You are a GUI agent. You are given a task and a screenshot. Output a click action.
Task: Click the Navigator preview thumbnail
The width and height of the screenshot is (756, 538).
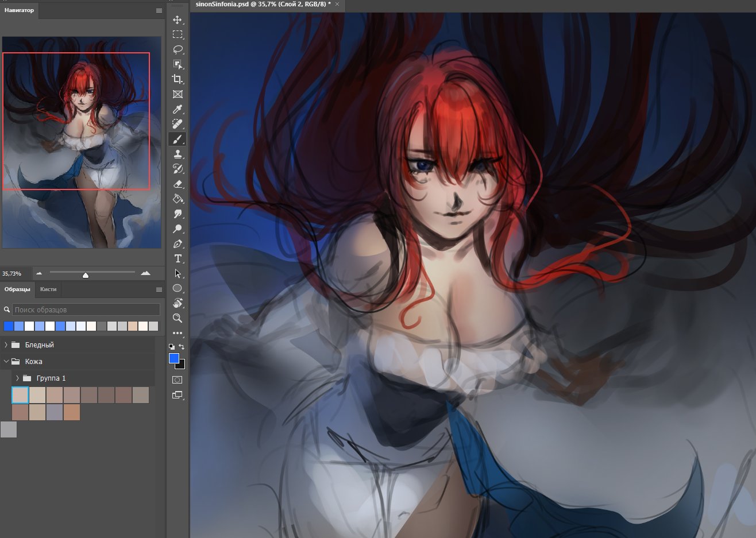point(82,142)
